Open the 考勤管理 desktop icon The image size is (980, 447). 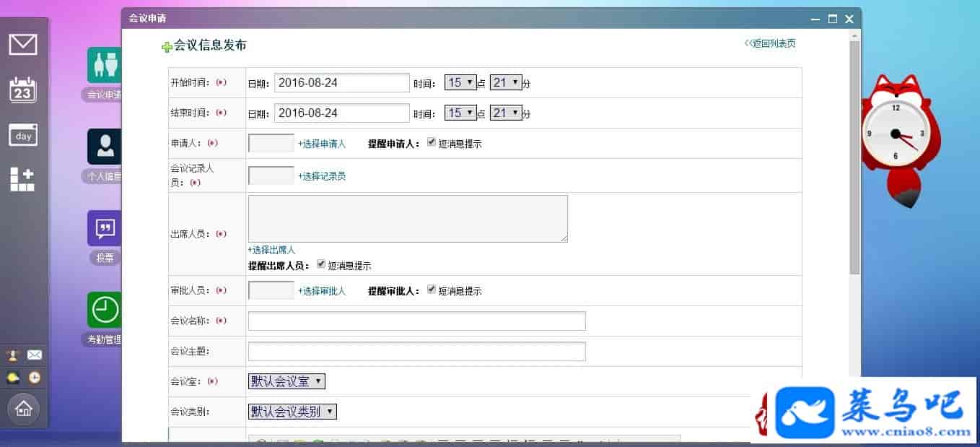tap(105, 310)
